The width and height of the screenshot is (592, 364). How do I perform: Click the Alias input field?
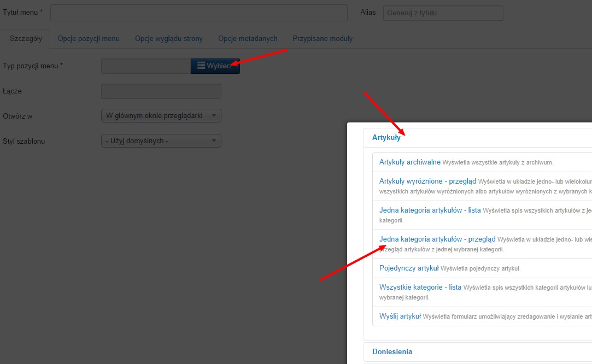pos(443,13)
